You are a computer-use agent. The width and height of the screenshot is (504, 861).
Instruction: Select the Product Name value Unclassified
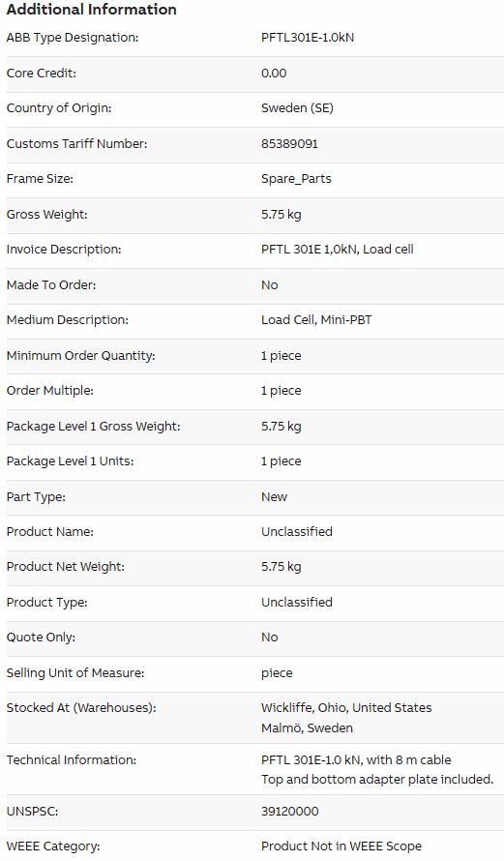click(x=296, y=531)
